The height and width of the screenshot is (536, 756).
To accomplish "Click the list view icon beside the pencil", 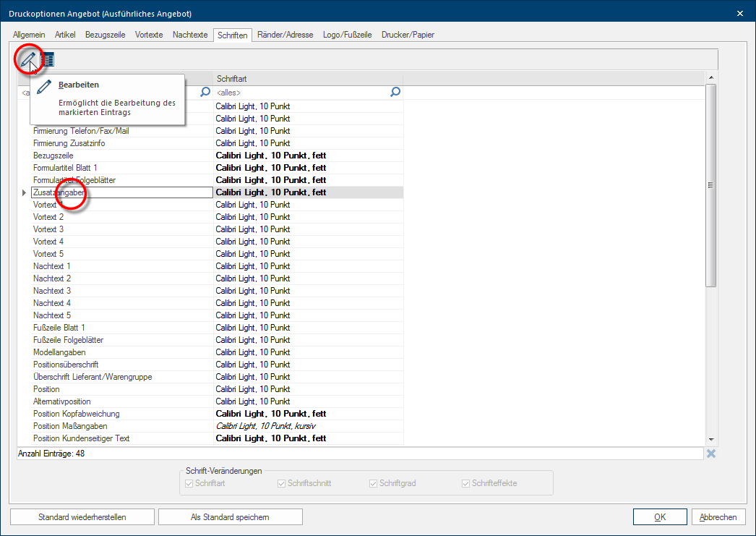I will [48, 61].
